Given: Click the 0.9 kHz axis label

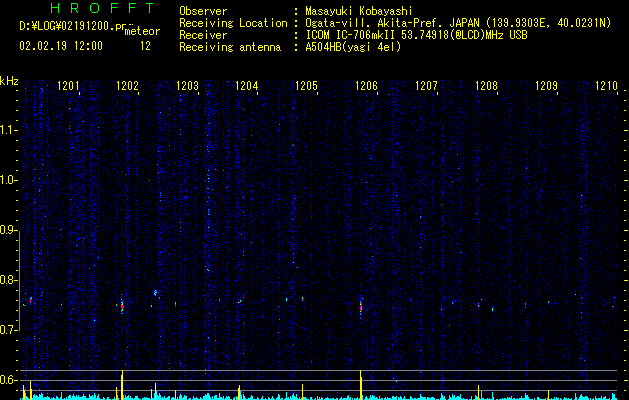Looking at the screenshot, I should (x=9, y=230).
